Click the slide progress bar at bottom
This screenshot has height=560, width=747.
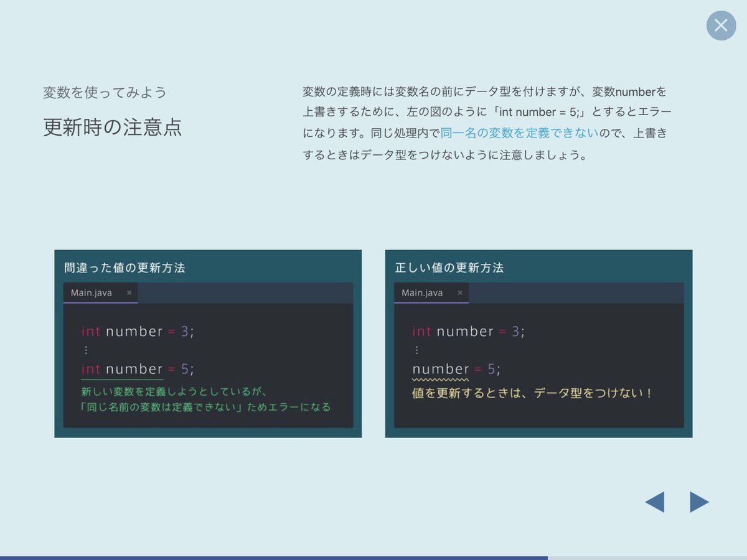[374, 558]
